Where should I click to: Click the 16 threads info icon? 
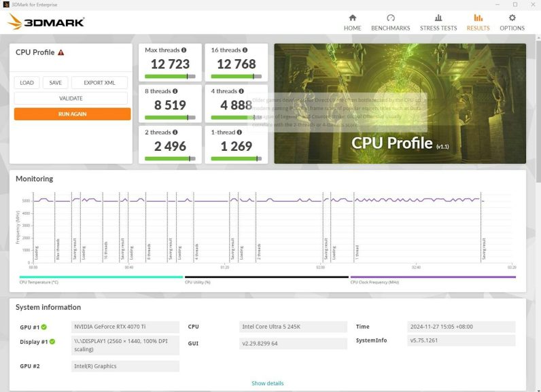pos(245,50)
